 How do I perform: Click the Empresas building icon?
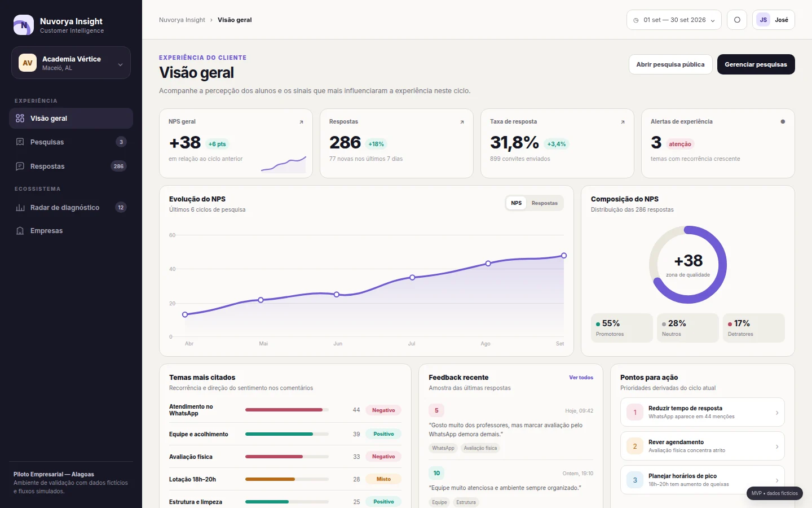20,231
